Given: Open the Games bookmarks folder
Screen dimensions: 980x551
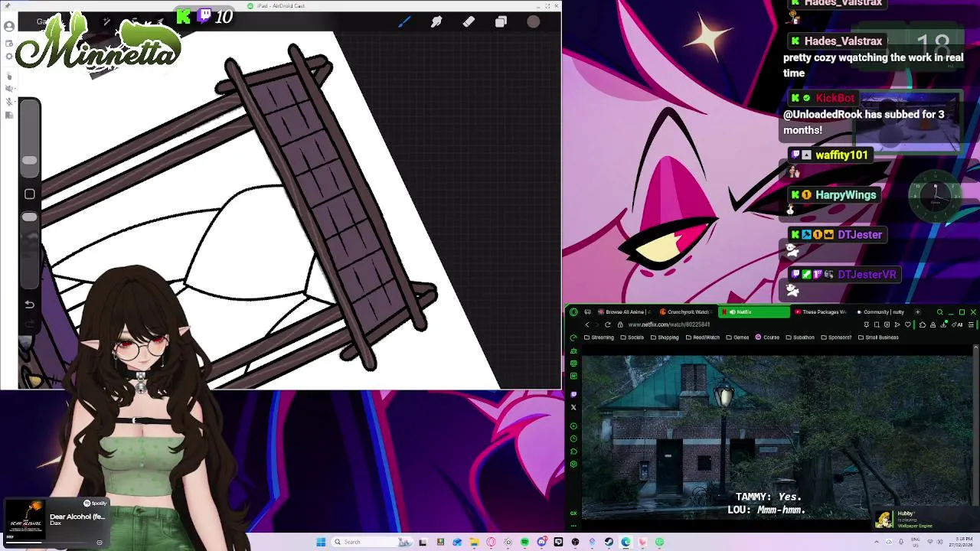Looking at the screenshot, I should (738, 337).
